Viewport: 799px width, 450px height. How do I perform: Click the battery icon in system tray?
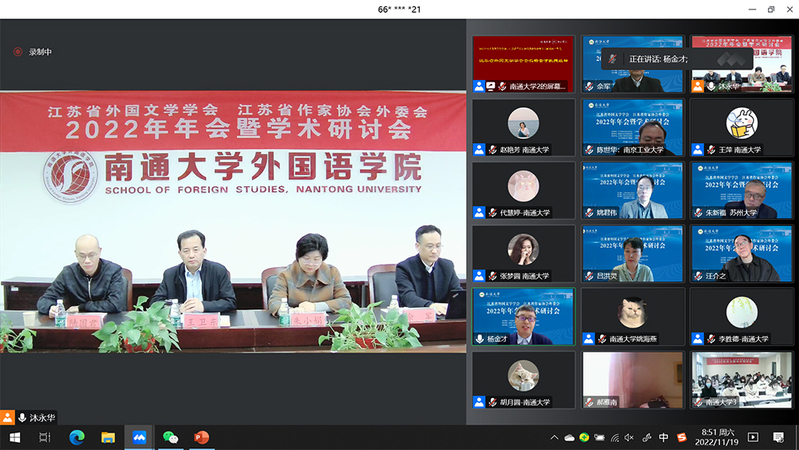[599, 438]
